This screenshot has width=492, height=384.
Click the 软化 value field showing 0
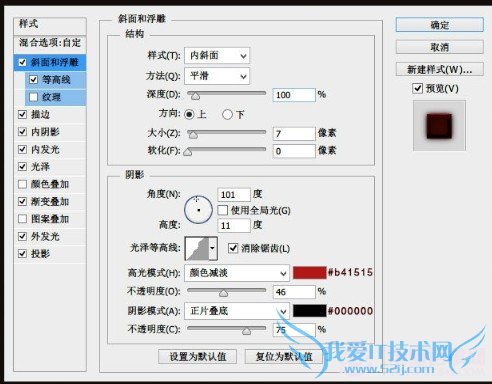click(x=294, y=151)
